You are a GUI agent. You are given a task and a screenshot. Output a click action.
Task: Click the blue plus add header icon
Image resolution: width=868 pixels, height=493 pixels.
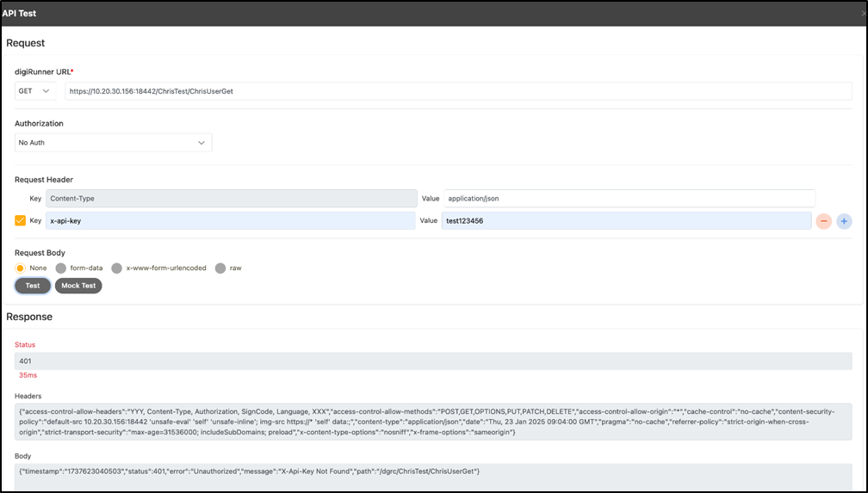tap(844, 221)
